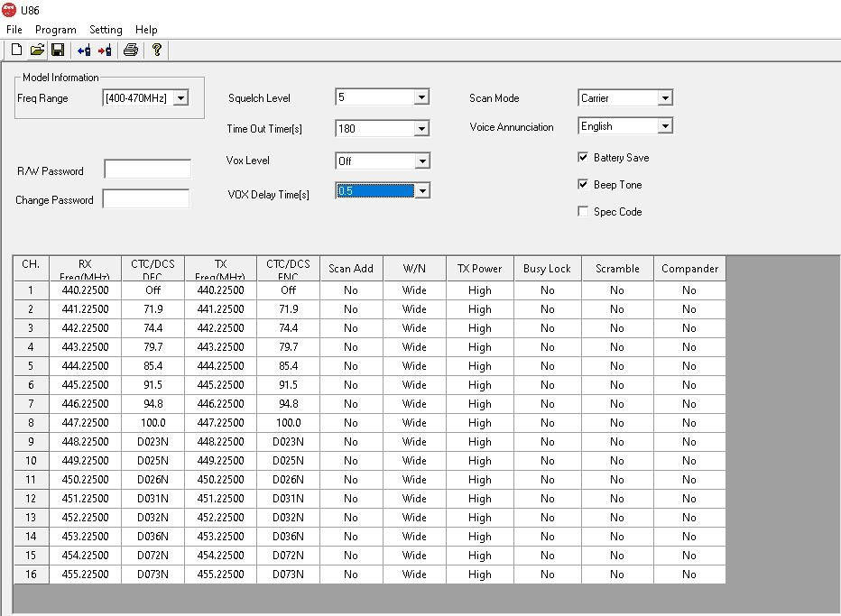This screenshot has width=841, height=616.
Task: Select channel 13 TX frequency 452.22500
Action: click(220, 518)
